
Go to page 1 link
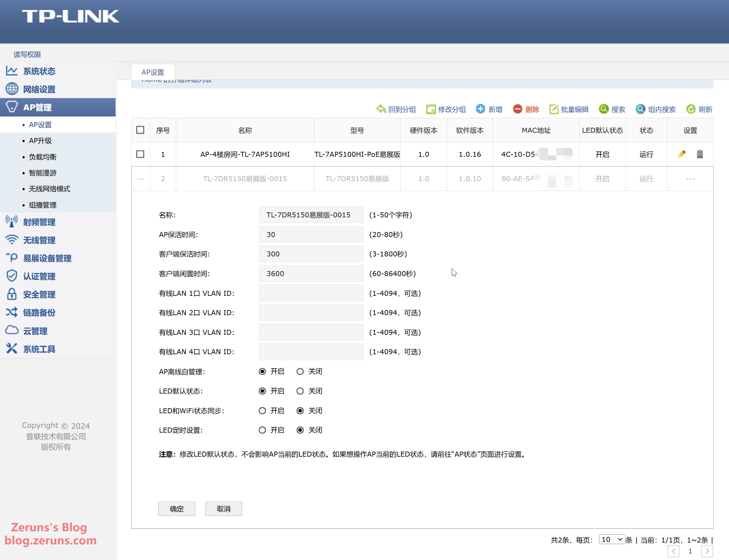pyautogui.click(x=690, y=551)
